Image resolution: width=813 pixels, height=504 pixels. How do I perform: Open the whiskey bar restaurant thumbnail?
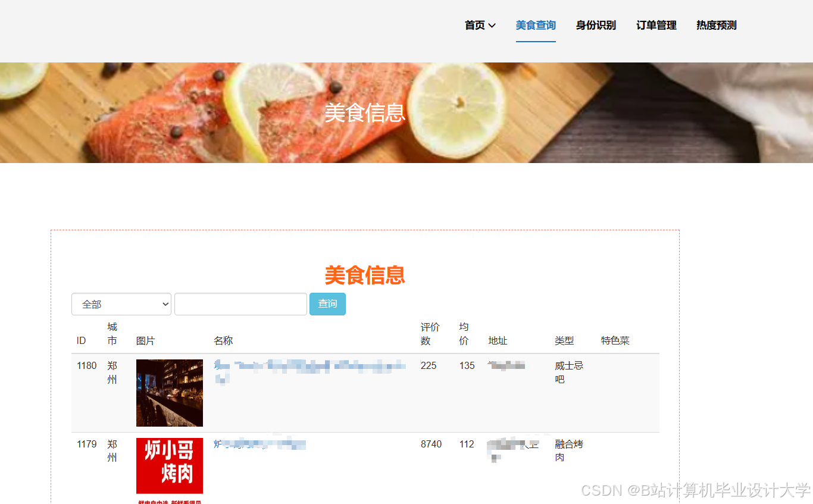click(x=170, y=393)
